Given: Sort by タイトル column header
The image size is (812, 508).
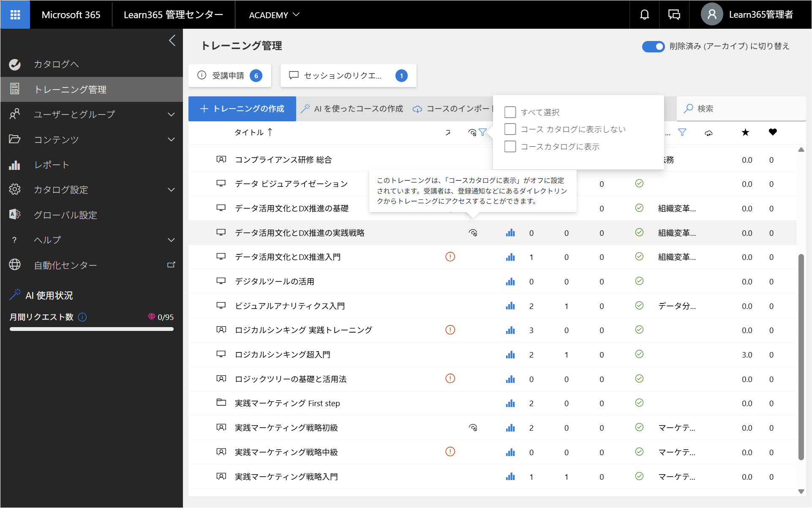Looking at the screenshot, I should tap(253, 132).
